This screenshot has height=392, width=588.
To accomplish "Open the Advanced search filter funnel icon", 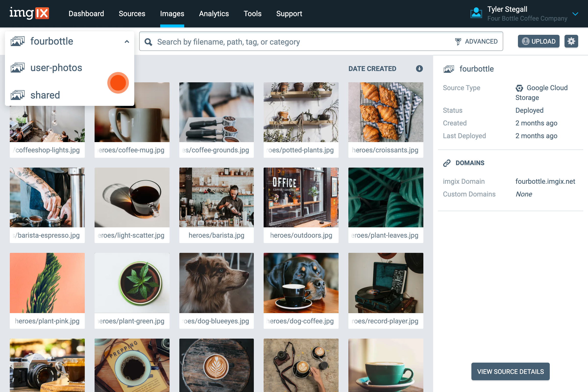I will click(458, 41).
